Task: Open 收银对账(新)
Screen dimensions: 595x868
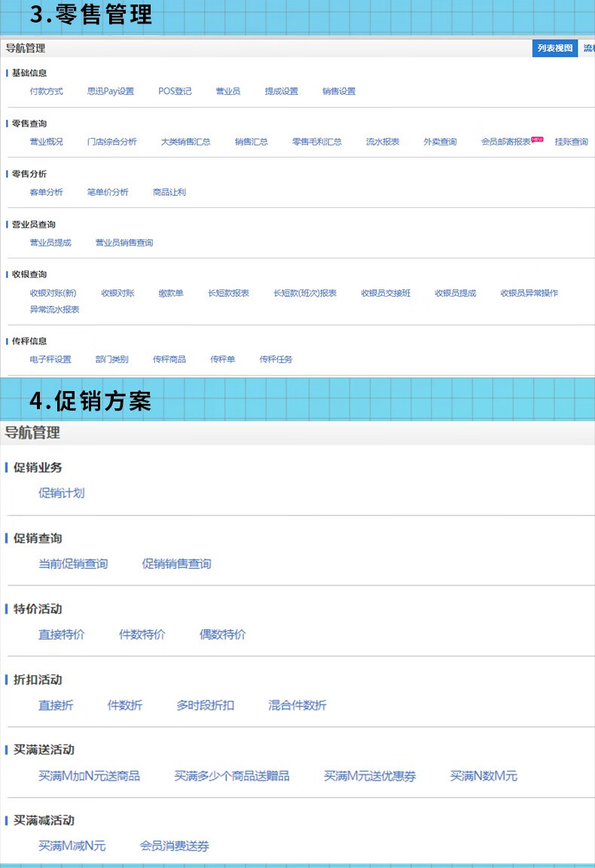Action: 53,293
